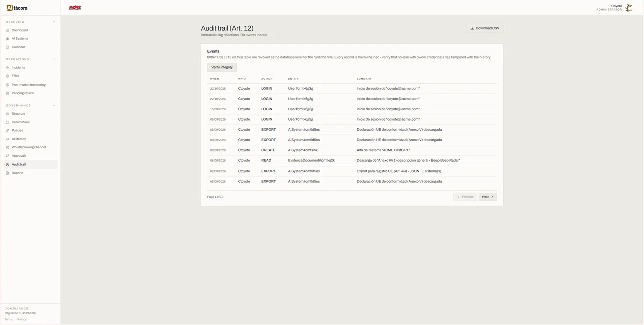This screenshot has width=644, height=325.
Task: Open the FRIA sidebar icon
Action: [8, 76]
